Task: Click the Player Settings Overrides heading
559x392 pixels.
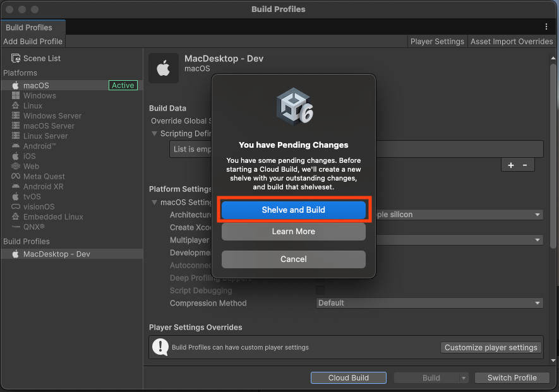Action: click(195, 327)
